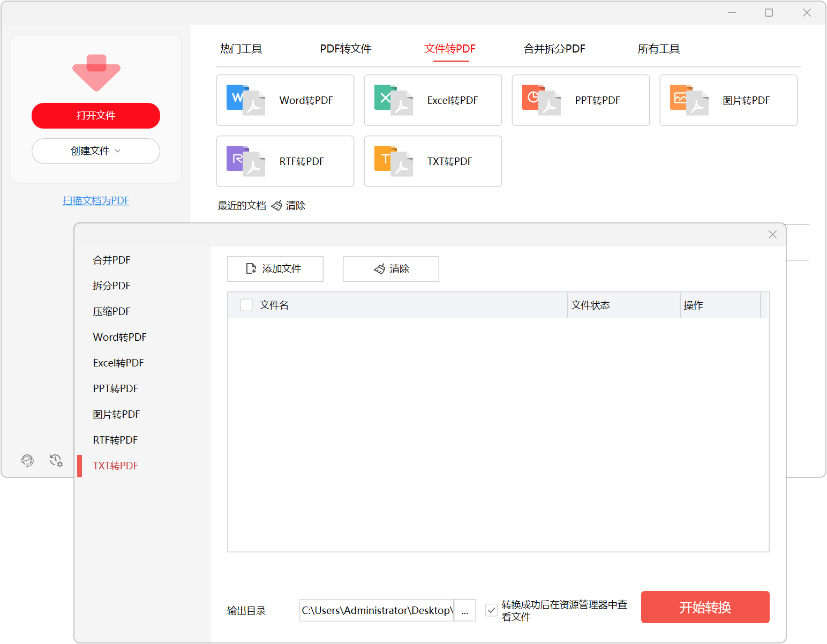Screen dimensions: 827x644
Task: Select 拆分PDF in the dialog sidebar
Action: (x=112, y=286)
